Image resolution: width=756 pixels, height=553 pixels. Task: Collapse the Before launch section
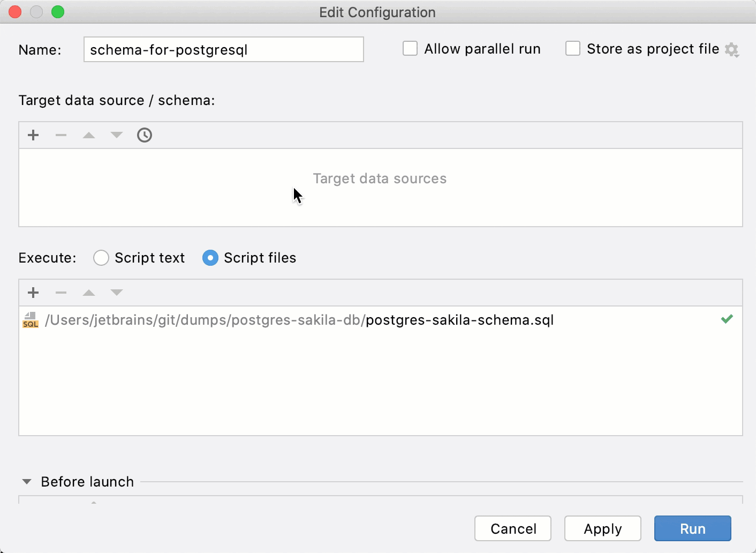(x=26, y=482)
